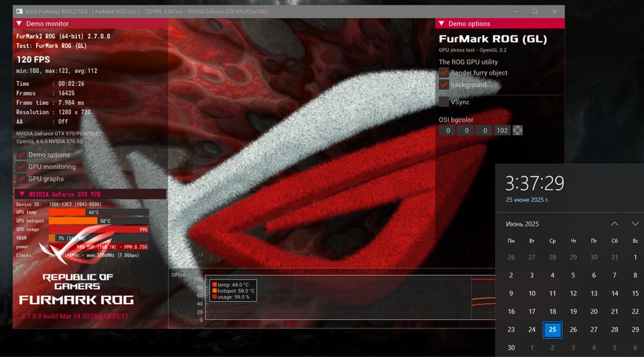Viewport: 644px width, 357px height.
Task: Collapse the Demo monitor panel
Action: [x=19, y=24]
